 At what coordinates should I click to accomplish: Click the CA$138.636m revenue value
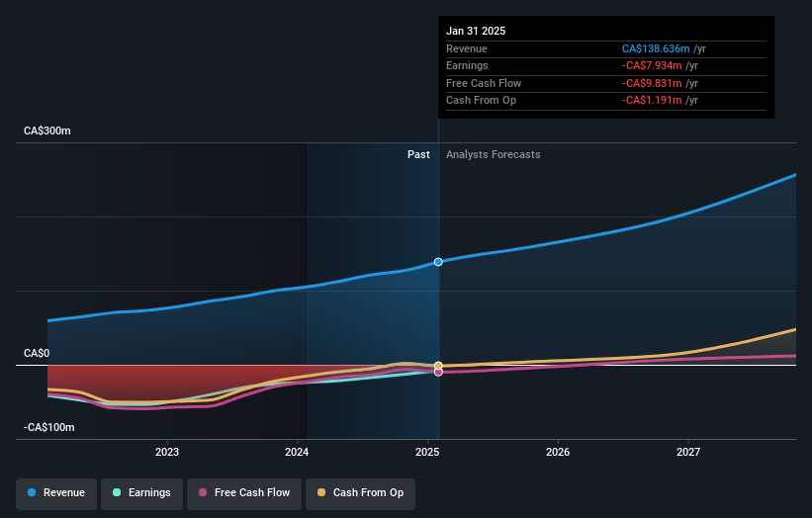pyautogui.click(x=656, y=48)
